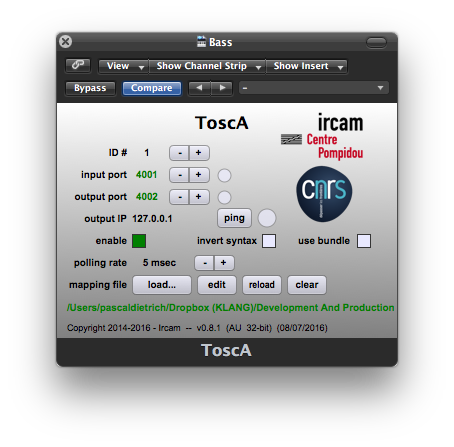Increase the output port value
The width and height of the screenshot is (454, 447).
[x=199, y=197]
